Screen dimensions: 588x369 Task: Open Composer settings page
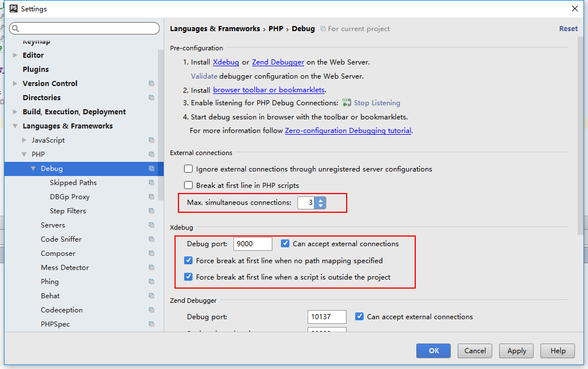coord(58,254)
